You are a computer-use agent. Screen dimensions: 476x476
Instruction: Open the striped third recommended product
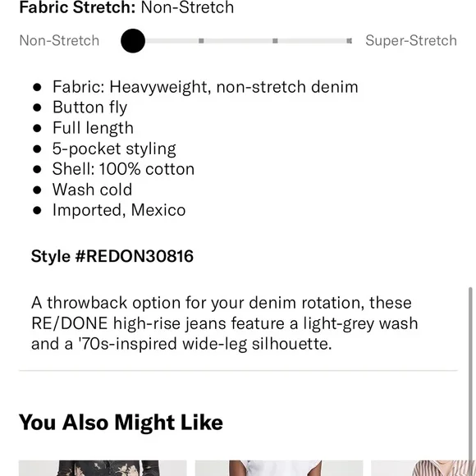pyautogui.click(x=423, y=468)
